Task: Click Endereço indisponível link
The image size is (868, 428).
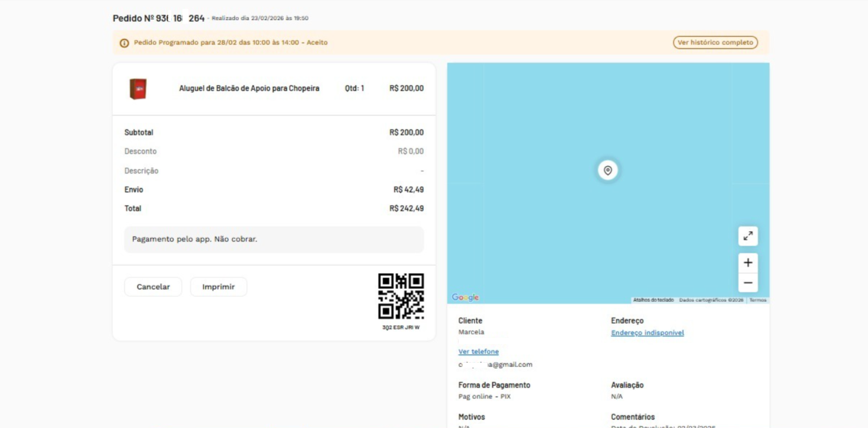Action: point(647,332)
